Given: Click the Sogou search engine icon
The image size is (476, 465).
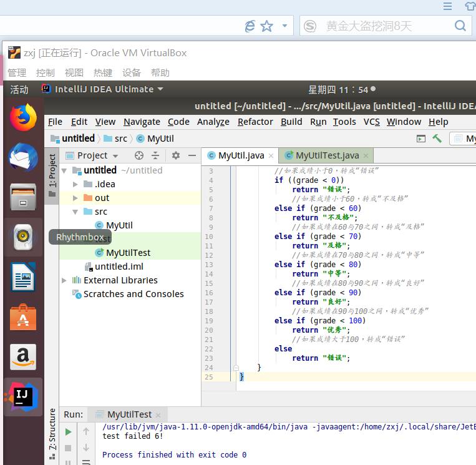Looking at the screenshot, I should (x=310, y=26).
